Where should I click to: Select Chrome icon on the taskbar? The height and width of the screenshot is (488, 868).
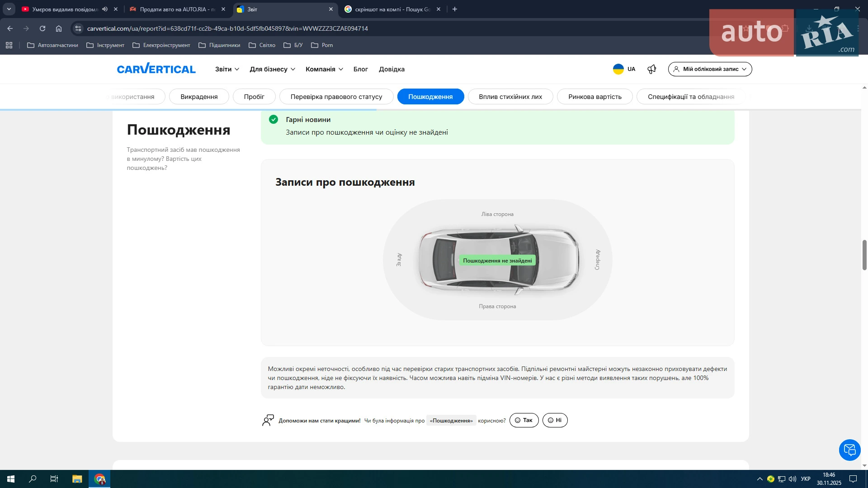point(99,479)
